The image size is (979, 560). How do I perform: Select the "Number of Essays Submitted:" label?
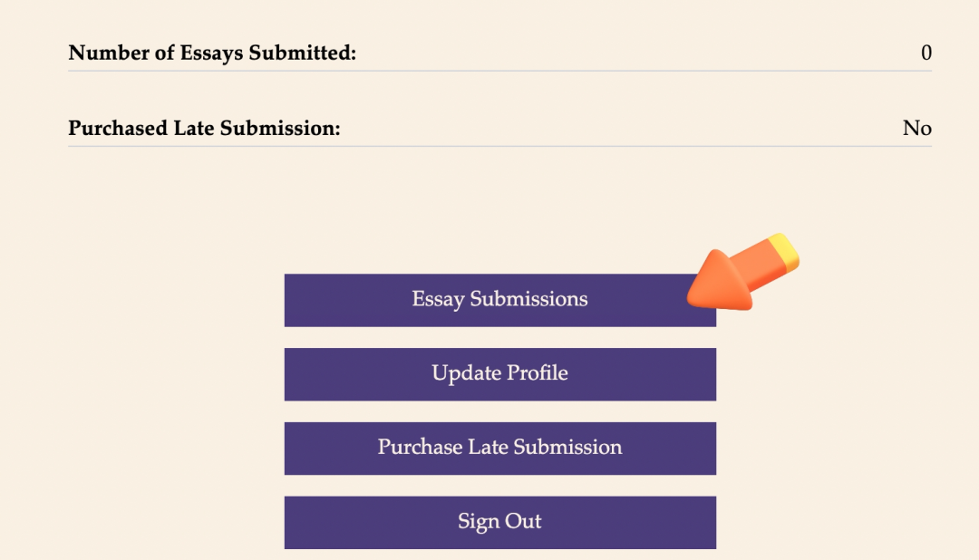[212, 53]
